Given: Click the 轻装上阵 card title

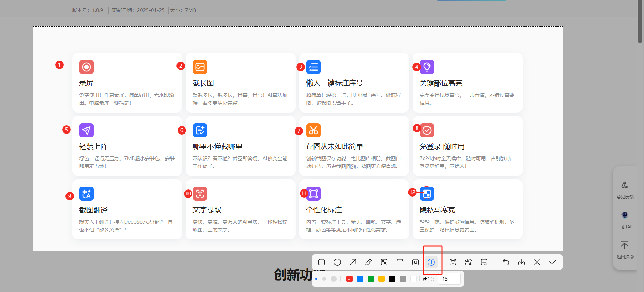Looking at the screenshot, I should point(93,146).
